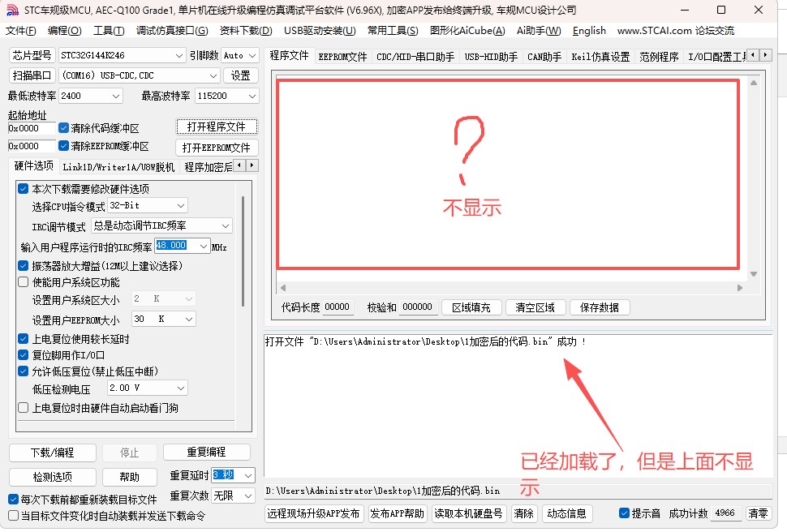
Task: Click 打开EEPROM文件 button
Action: (217, 148)
